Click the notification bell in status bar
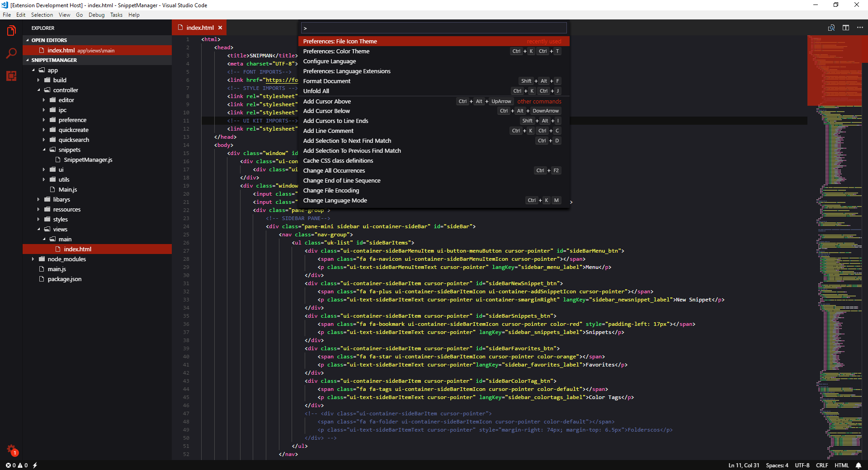The height and width of the screenshot is (470, 868). 859,465
